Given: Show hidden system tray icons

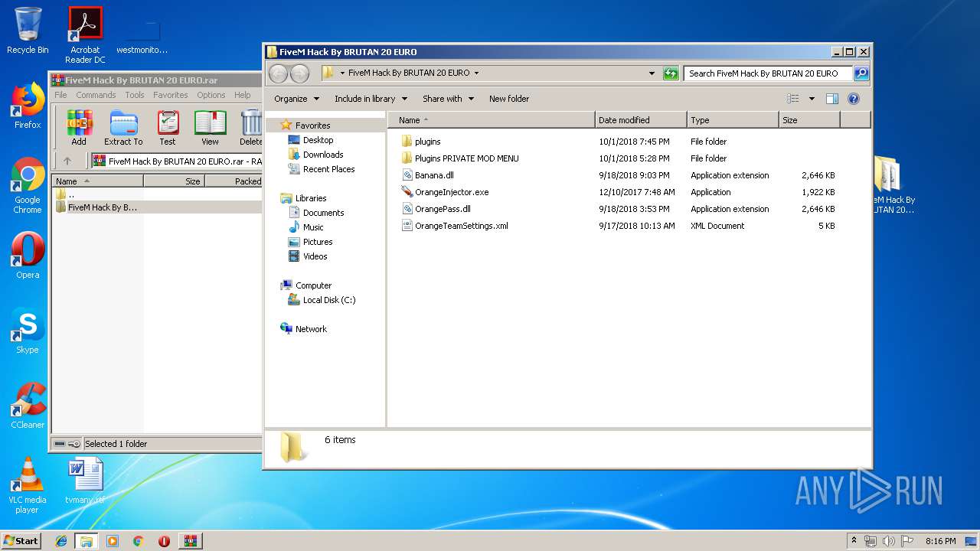Looking at the screenshot, I should (x=854, y=541).
